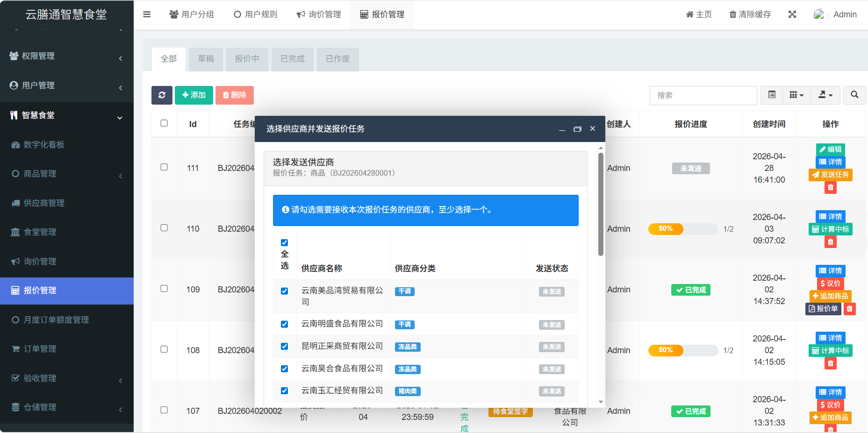Screen dimensions: 868x433
Task: Click the hamburger menu toggle icon
Action: (x=147, y=14)
